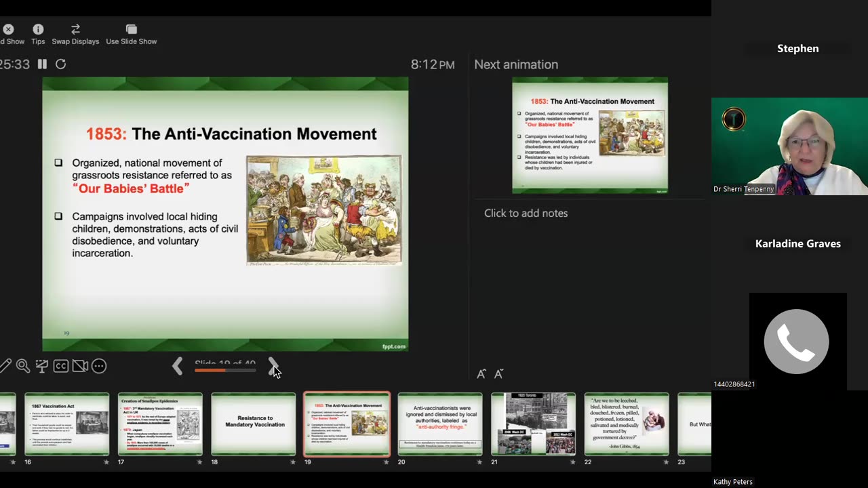Select slide 21 Toronto photos thumbnail
The image size is (868, 488).
click(534, 424)
